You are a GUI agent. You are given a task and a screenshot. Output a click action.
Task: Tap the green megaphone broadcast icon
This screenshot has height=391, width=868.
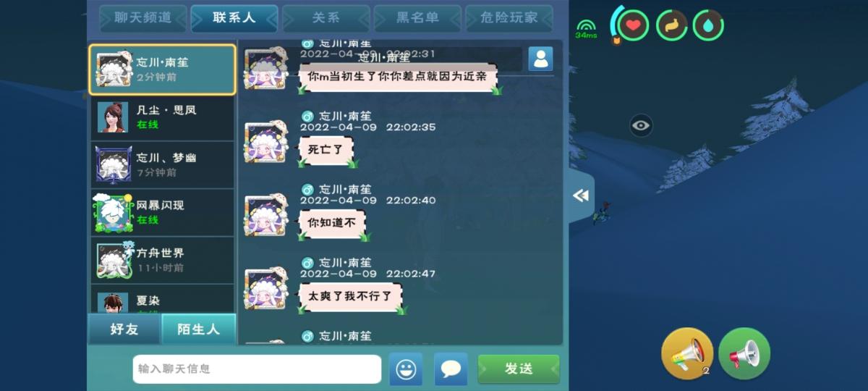click(744, 354)
